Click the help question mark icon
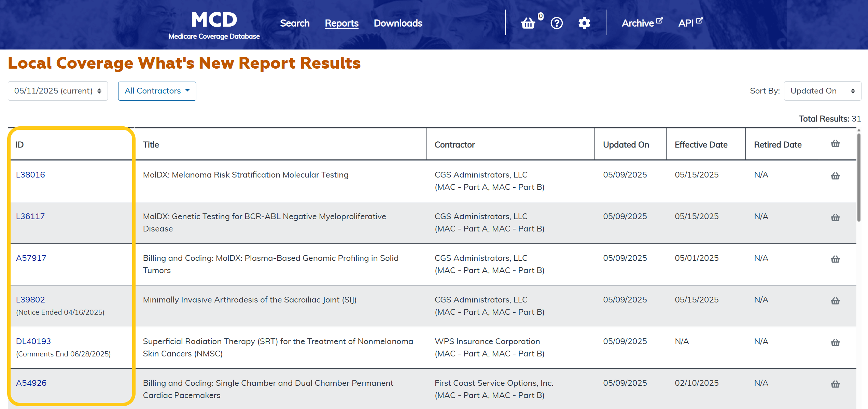Viewport: 868px width, 409px height. point(557,23)
